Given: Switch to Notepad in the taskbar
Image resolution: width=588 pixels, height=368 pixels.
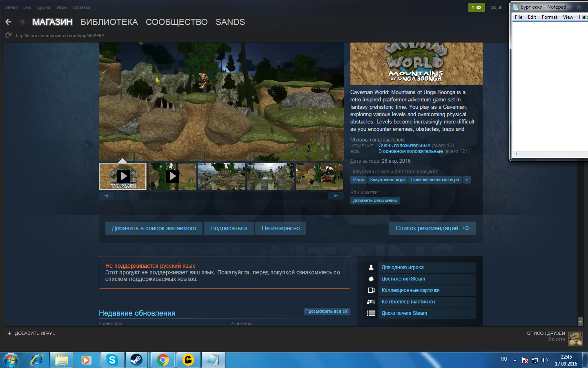Looking at the screenshot, I should point(213,360).
